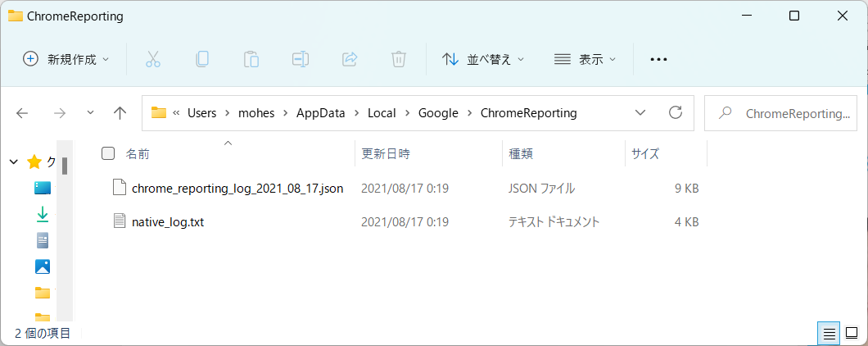The height and width of the screenshot is (346, 868).
Task: Open the See more ellipsis menu
Action: click(658, 59)
